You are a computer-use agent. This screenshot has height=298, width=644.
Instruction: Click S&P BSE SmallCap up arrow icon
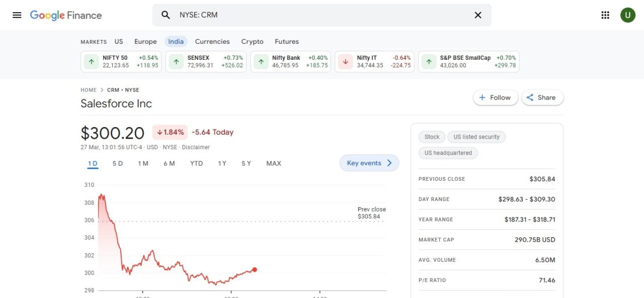[x=429, y=62]
